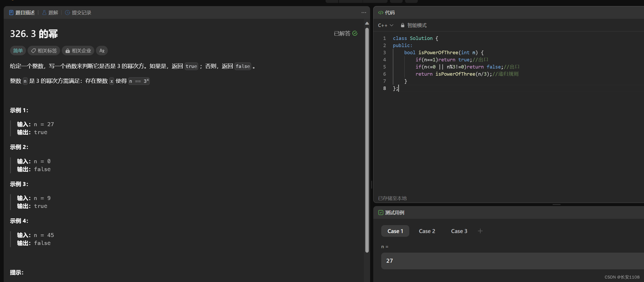Click code line 4 with n==1 check
644x282 pixels.
click(452, 60)
